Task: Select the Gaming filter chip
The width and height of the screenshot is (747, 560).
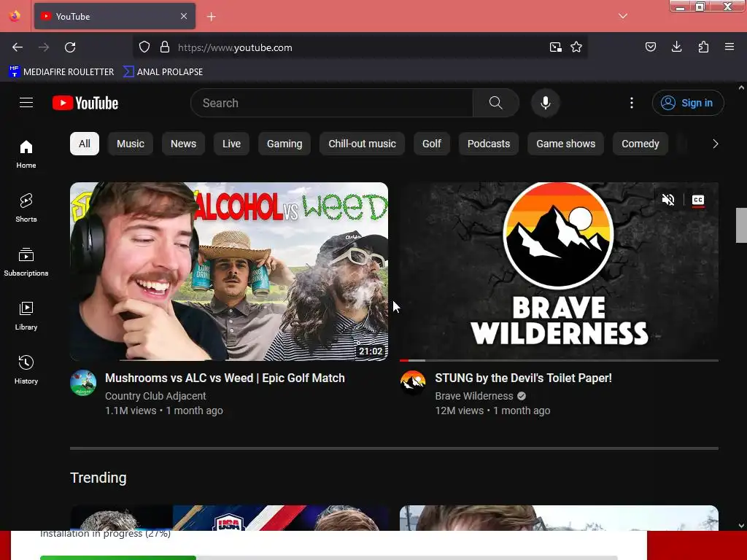Action: [285, 144]
